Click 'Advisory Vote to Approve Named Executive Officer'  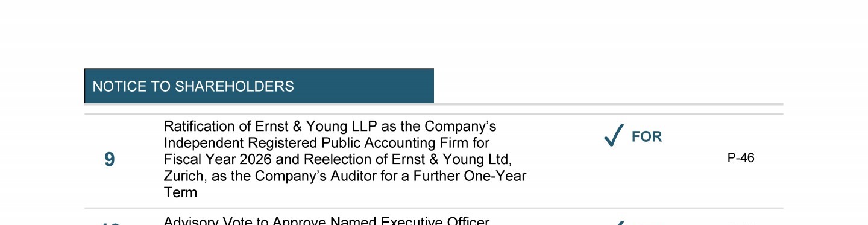click(326, 221)
